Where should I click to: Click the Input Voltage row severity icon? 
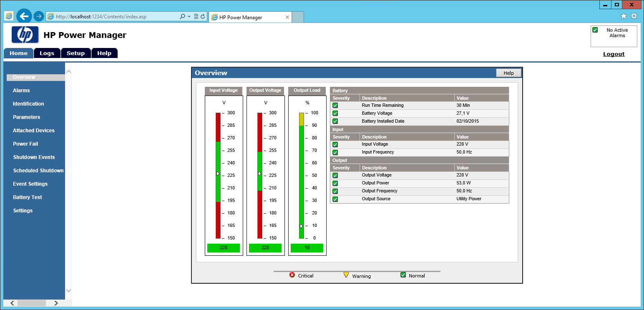(335, 144)
